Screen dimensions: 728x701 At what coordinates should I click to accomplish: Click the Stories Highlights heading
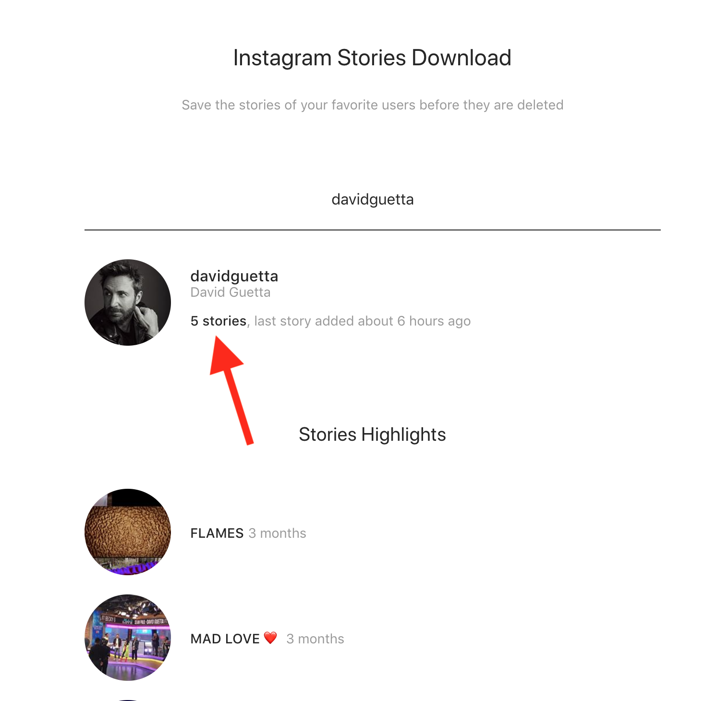373,435
